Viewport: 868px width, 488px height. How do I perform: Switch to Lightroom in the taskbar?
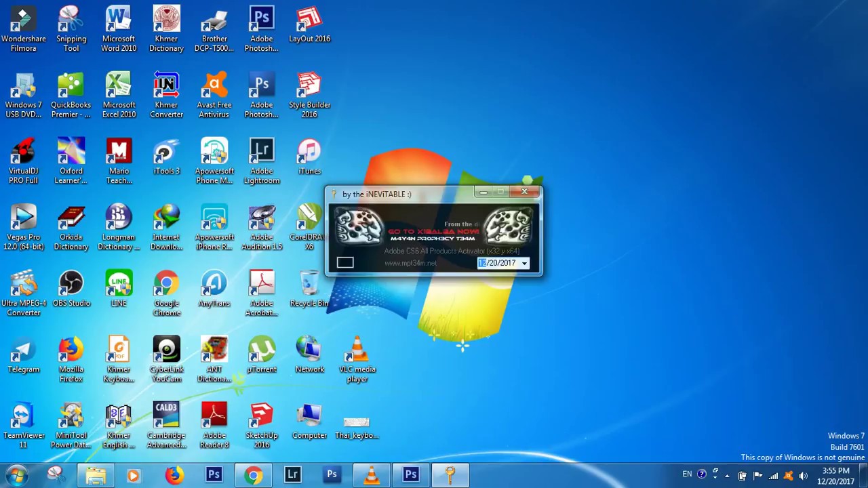point(292,476)
